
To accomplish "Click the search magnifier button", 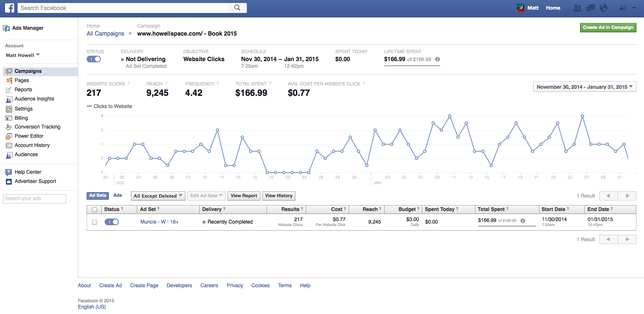I will 237,8.
